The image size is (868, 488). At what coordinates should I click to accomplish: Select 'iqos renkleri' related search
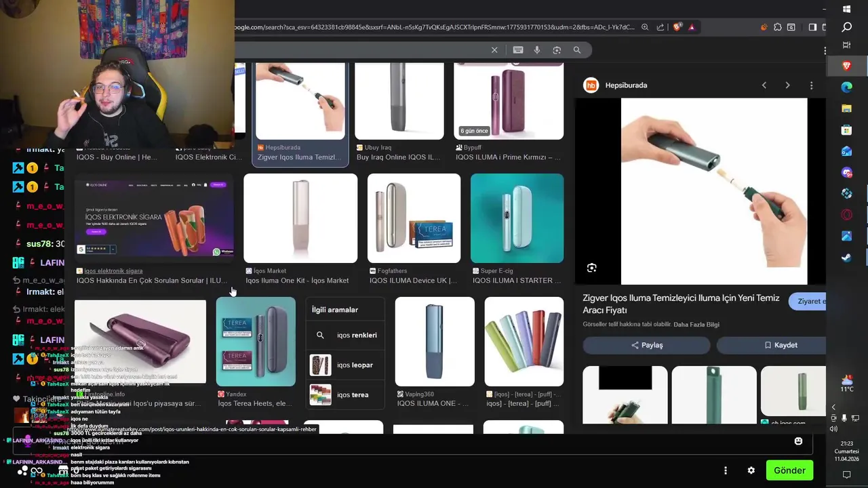point(345,335)
